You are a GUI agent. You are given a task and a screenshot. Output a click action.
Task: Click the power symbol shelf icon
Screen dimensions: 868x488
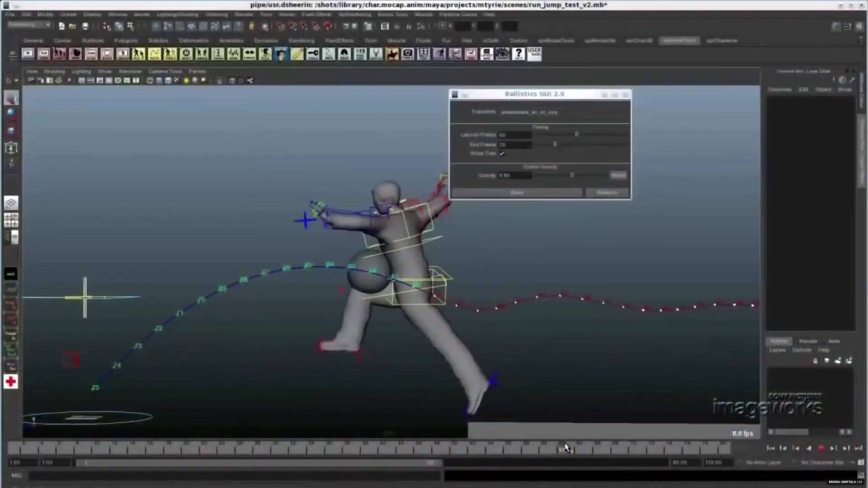click(186, 54)
